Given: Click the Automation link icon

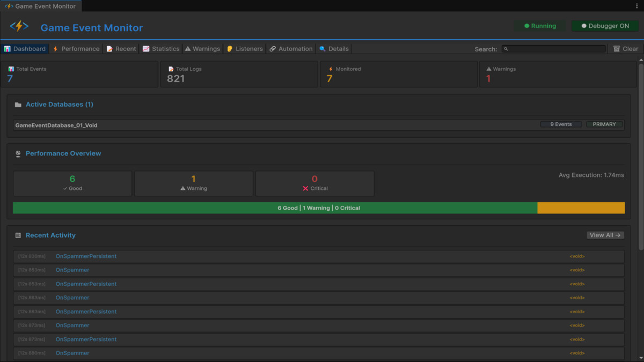Looking at the screenshot, I should (272, 48).
